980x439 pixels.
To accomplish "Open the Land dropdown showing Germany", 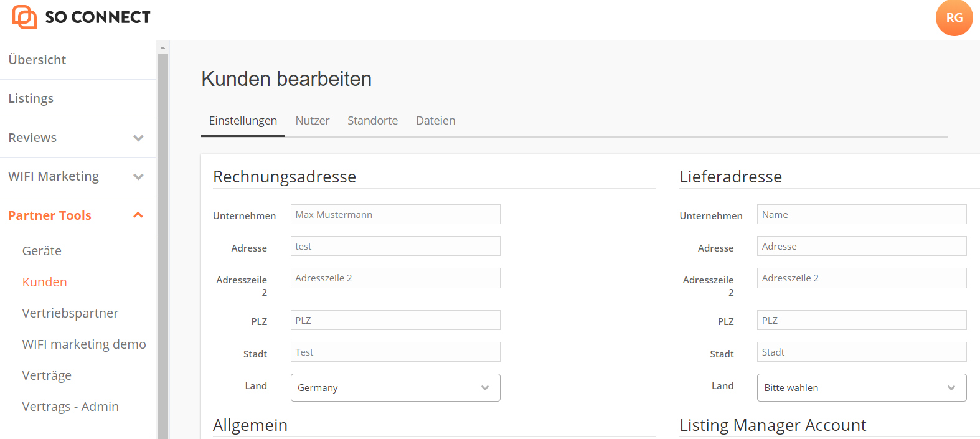I will point(395,387).
